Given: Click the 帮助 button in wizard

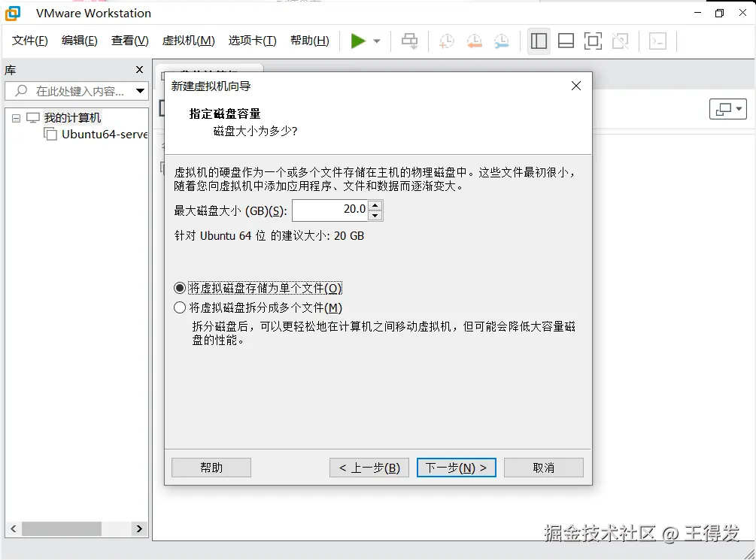Looking at the screenshot, I should tap(211, 468).
